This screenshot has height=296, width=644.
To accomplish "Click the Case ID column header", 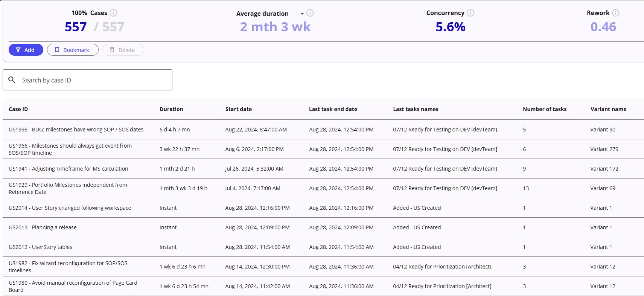I will pyautogui.click(x=18, y=109).
